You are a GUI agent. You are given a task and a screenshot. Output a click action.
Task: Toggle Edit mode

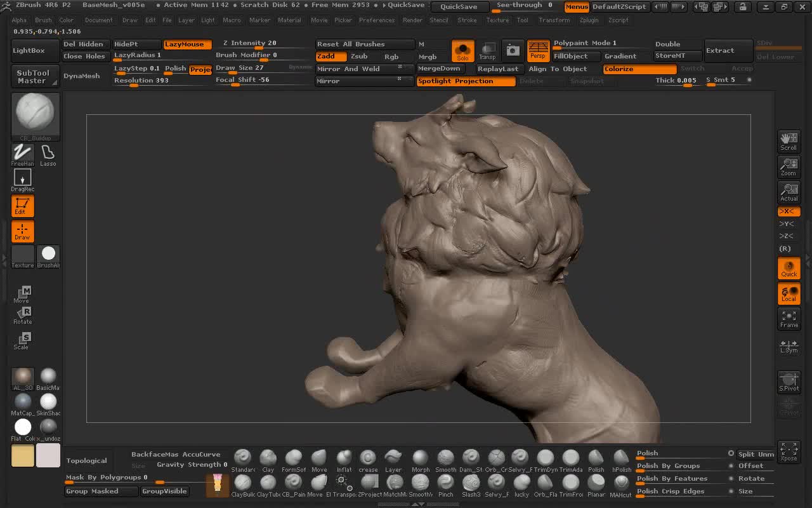[x=22, y=206]
